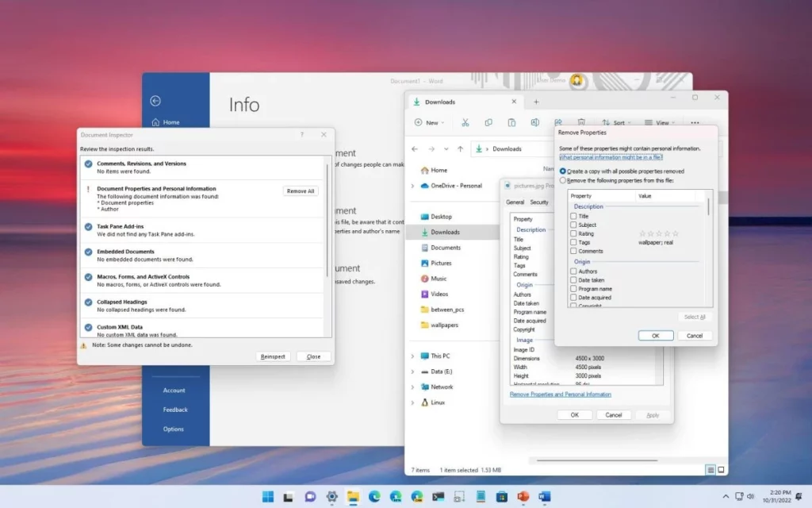Check the Program name property checkbox
The height and width of the screenshot is (508, 812).
(x=573, y=289)
